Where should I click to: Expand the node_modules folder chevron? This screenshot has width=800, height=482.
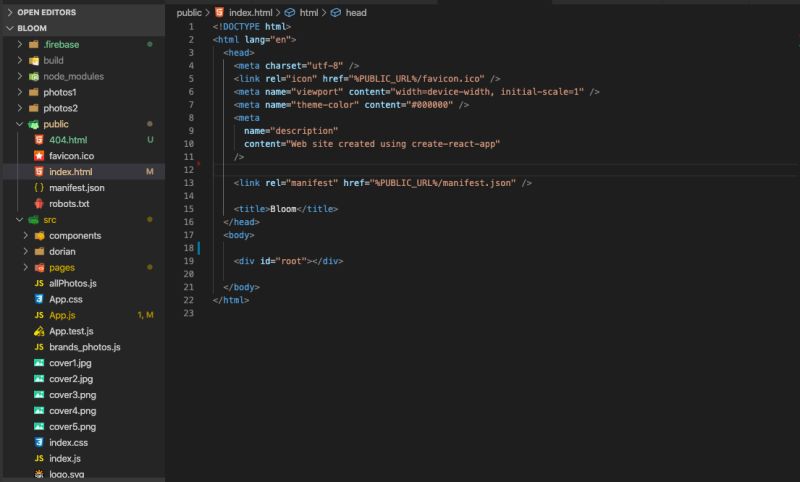(x=20, y=77)
